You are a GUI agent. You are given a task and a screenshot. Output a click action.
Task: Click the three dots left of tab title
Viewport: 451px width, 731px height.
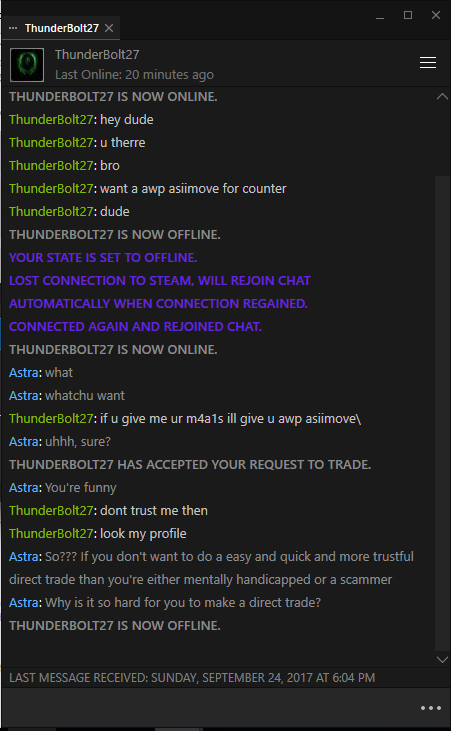pyautogui.click(x=13, y=28)
